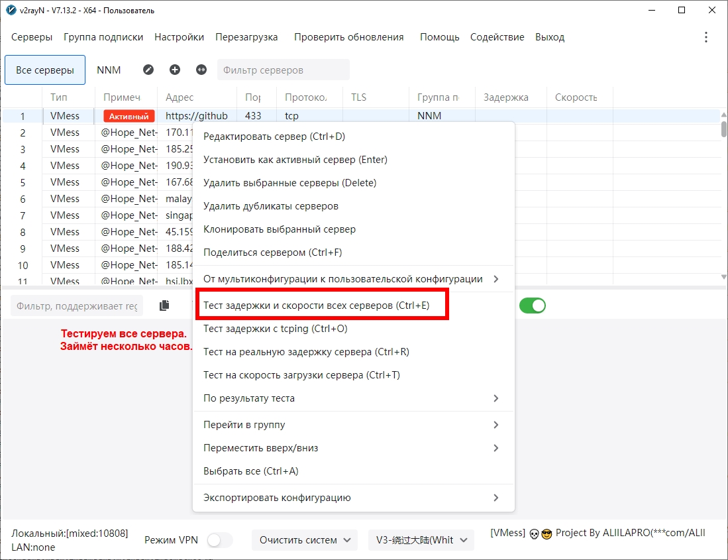Select Клонировать выбранный сервер

click(x=353, y=229)
